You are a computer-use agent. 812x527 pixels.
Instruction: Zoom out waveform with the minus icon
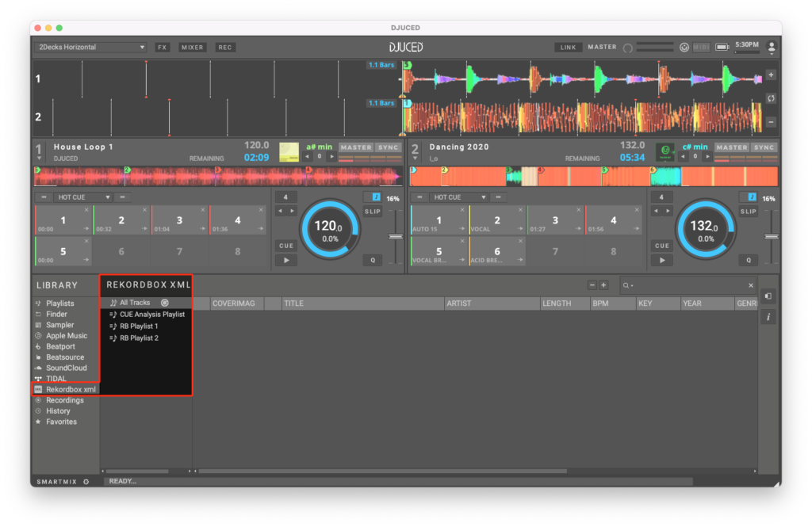(x=771, y=122)
